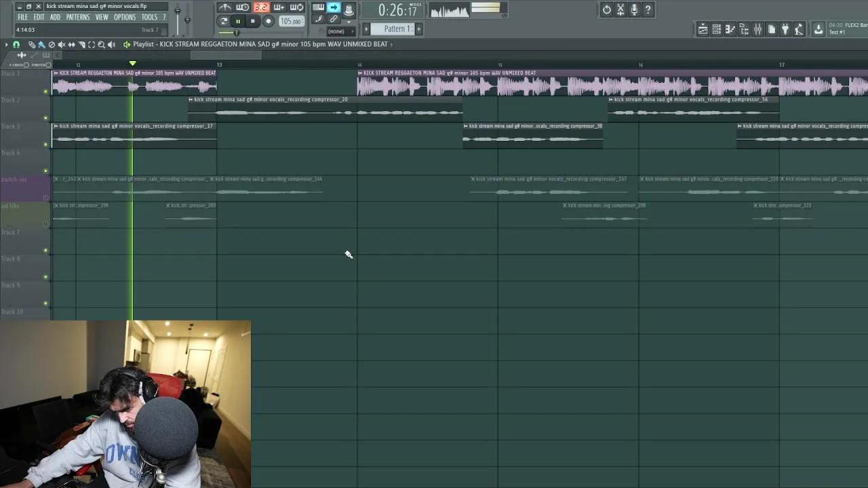
Task: Click the playlist horizontal scrollbar
Action: [226, 55]
